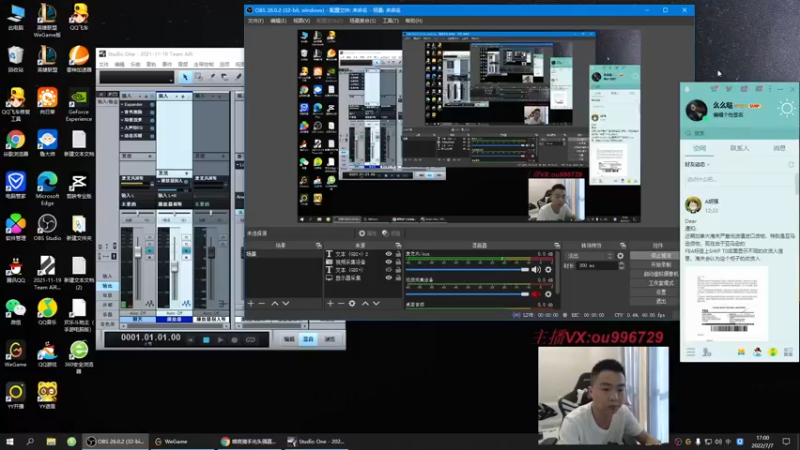Open 编辑(E) menu in OBS
The image size is (800, 450).
278,21
